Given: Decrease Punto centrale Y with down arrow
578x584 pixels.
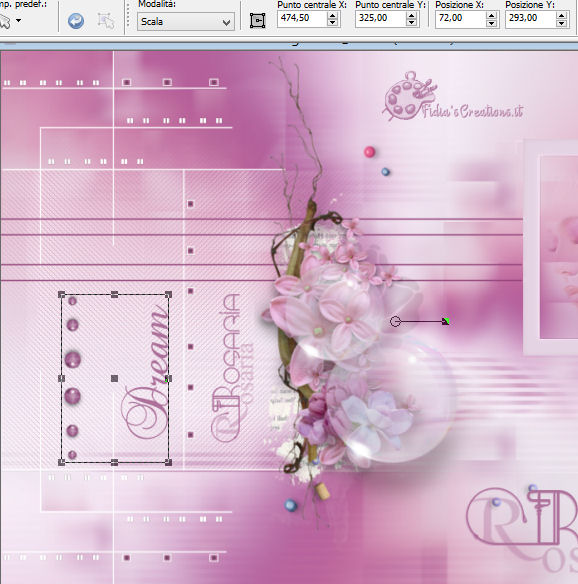Looking at the screenshot, I should coord(412,22).
